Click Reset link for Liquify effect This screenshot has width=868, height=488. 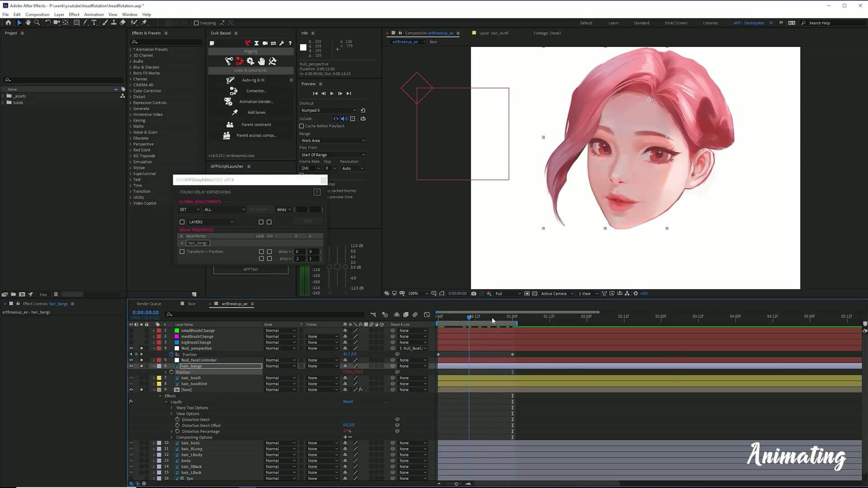[x=348, y=402]
